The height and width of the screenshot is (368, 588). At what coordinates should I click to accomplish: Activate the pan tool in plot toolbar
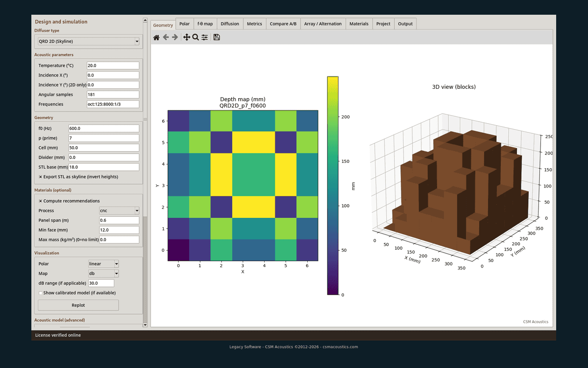click(187, 37)
